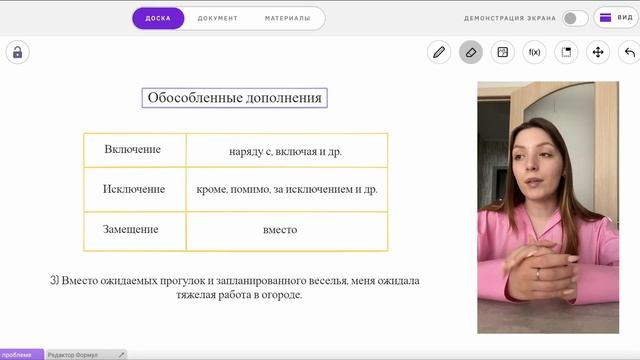Image resolution: width=640 pixels, height=360 pixels.
Task: Open the insert image tool
Action: pyautogui.click(x=502, y=52)
